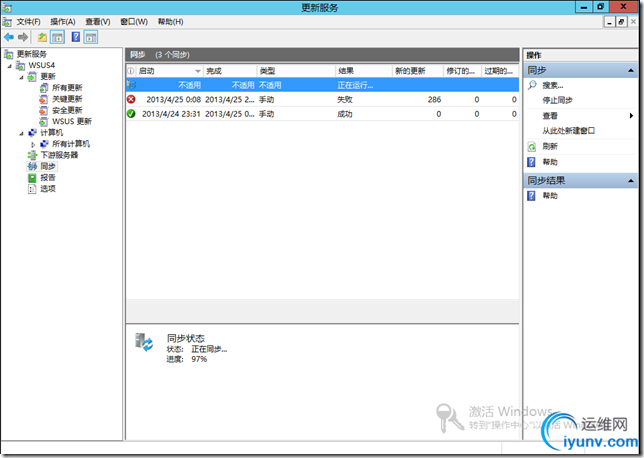Click the red error icon on failed sync
The height and width of the screenshot is (458, 644).
tap(131, 99)
